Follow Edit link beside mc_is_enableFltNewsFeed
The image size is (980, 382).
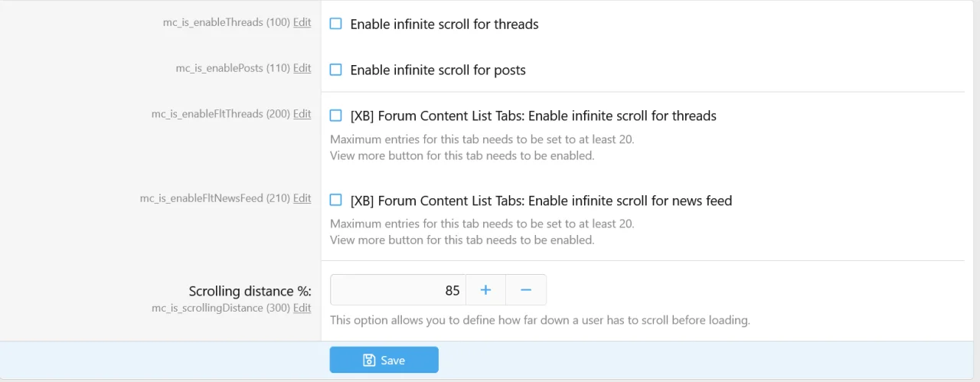click(302, 198)
